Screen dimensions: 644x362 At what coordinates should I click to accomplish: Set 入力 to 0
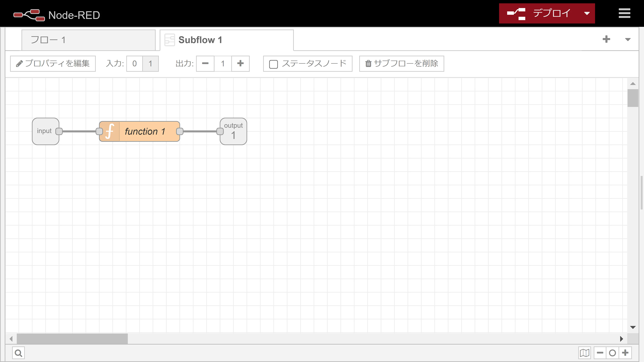135,64
